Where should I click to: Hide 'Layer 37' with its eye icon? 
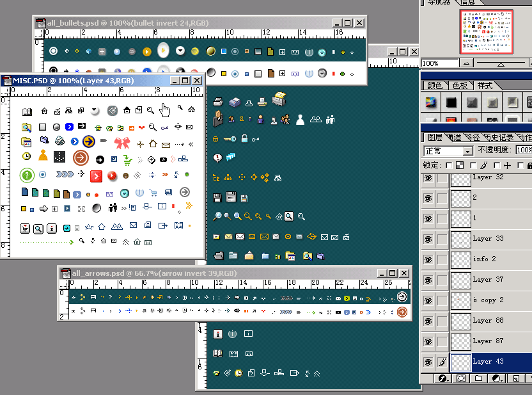tap(428, 280)
